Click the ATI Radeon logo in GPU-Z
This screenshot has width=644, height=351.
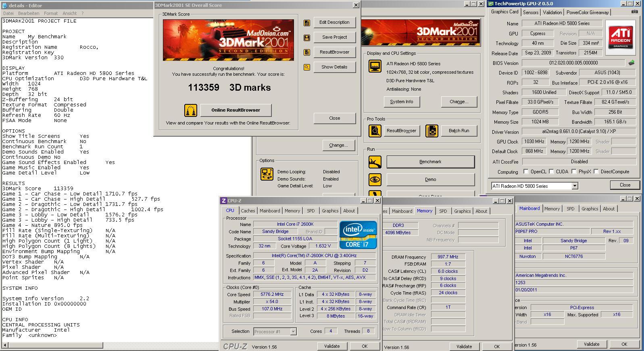620,37
